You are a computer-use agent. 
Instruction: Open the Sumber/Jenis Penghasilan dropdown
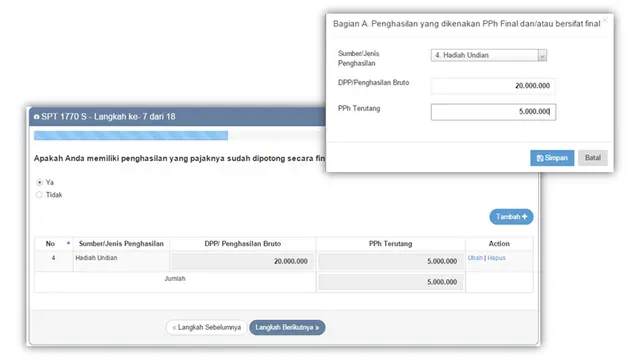[489, 55]
